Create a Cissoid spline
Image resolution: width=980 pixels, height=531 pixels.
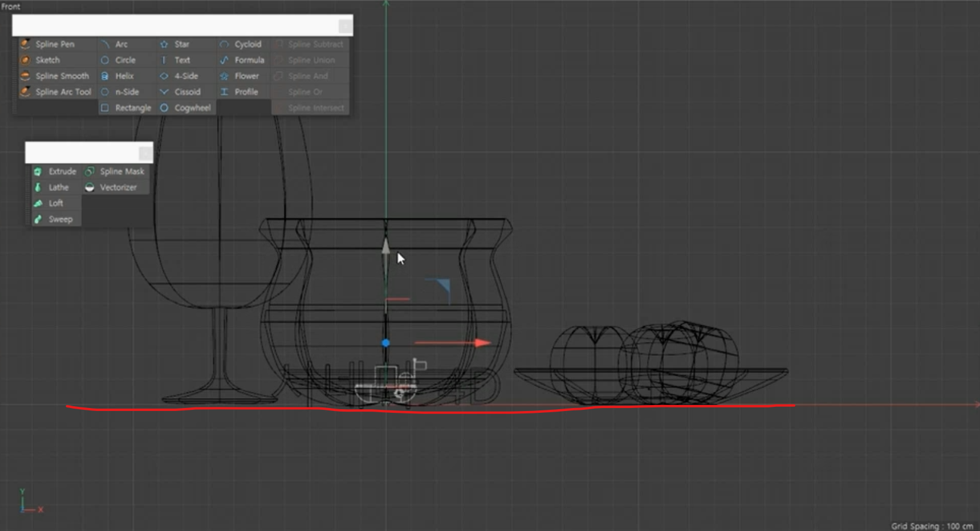click(186, 92)
